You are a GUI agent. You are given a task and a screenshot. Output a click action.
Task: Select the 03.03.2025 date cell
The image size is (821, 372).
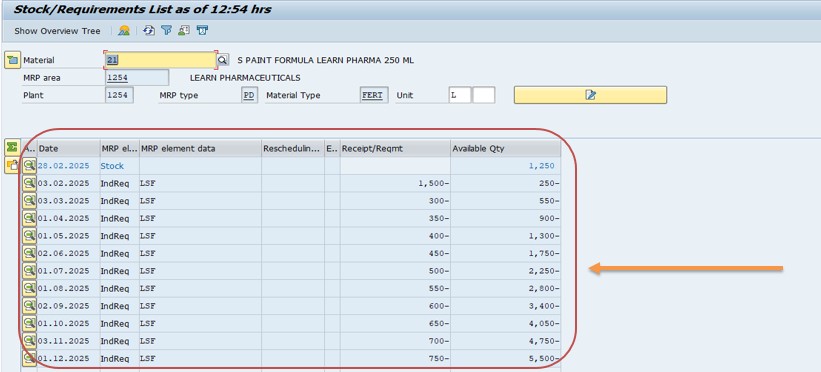(68, 201)
